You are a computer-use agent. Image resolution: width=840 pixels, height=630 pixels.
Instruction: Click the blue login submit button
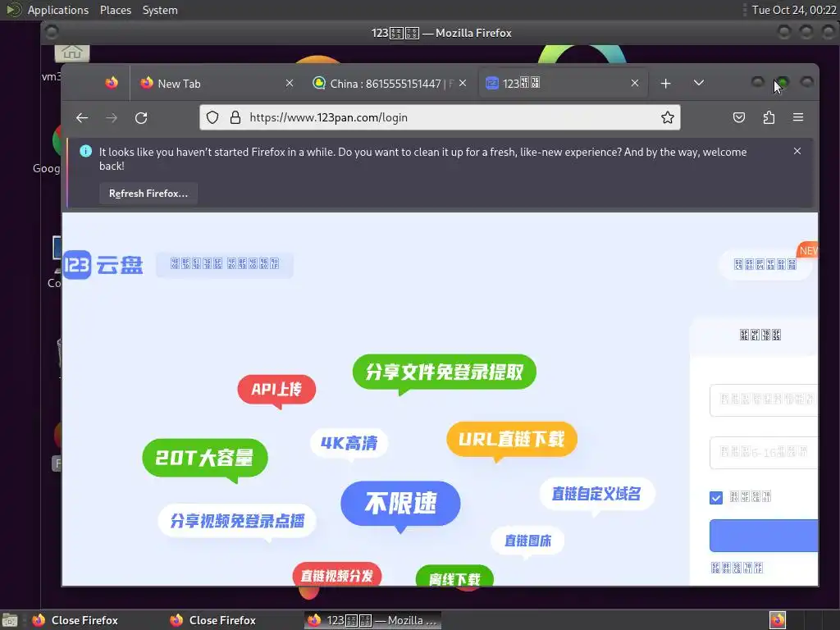click(764, 535)
